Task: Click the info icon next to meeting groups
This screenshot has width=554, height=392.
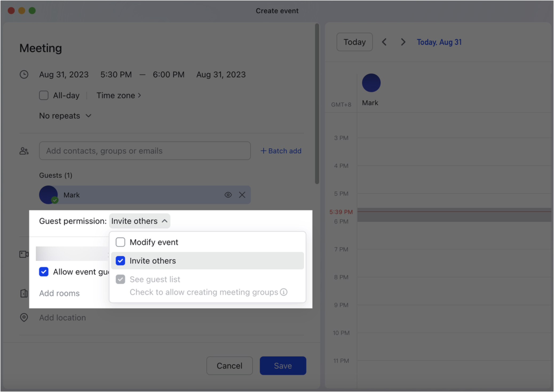Action: pyautogui.click(x=284, y=292)
